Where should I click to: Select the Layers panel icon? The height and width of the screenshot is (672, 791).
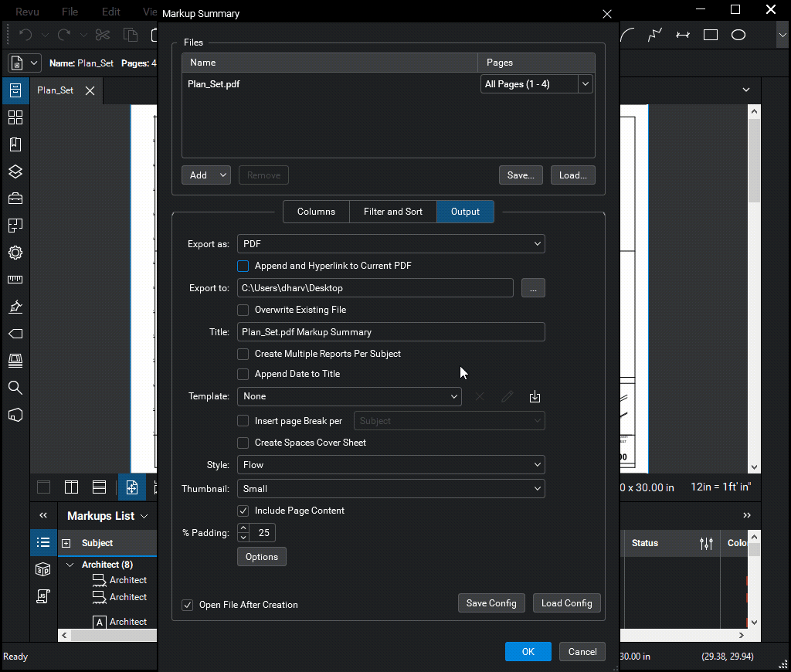pyautogui.click(x=15, y=171)
